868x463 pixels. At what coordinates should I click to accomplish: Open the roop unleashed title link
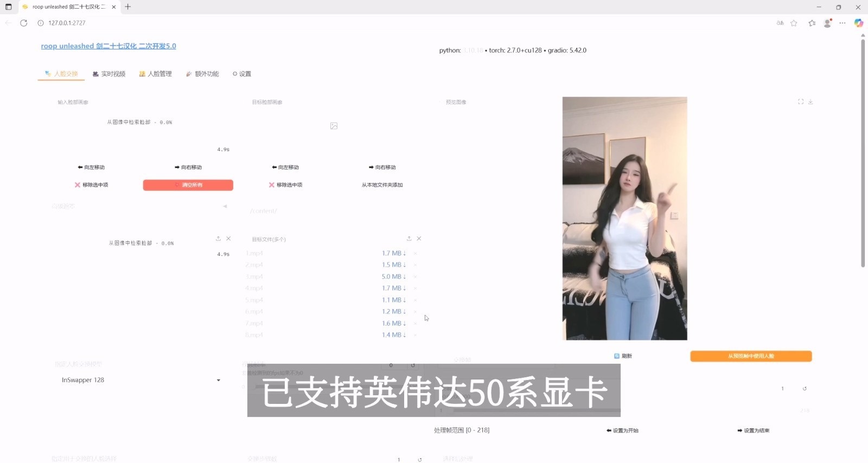point(108,46)
